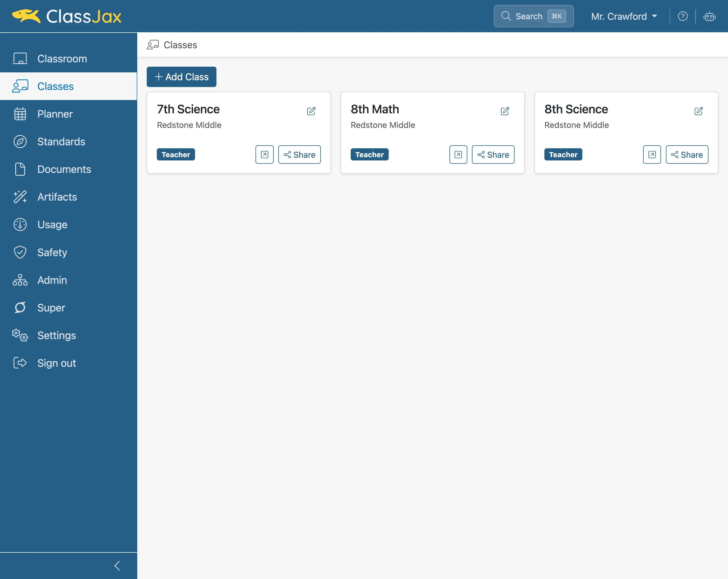Go to Artifacts
The image size is (728, 579).
point(69,197)
